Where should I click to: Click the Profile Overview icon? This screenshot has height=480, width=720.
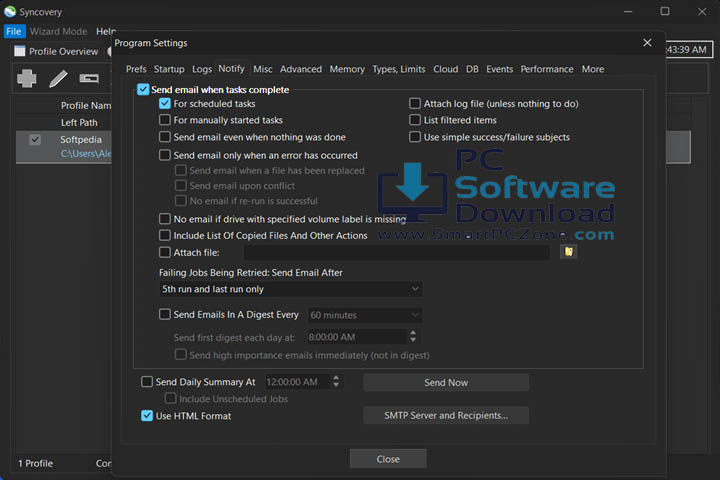point(20,51)
